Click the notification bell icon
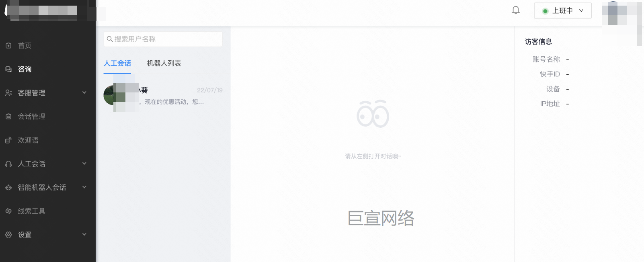This screenshot has height=262, width=644. [516, 10]
